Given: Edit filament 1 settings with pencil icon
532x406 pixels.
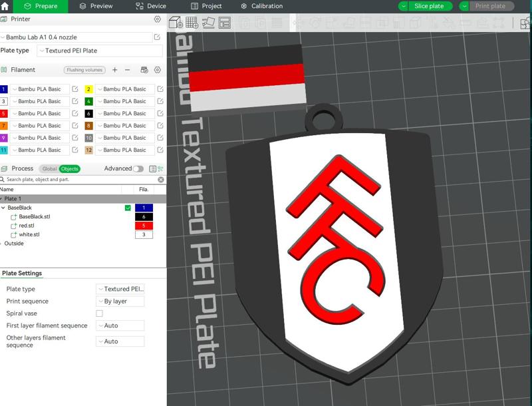Looking at the screenshot, I should tap(74, 88).
